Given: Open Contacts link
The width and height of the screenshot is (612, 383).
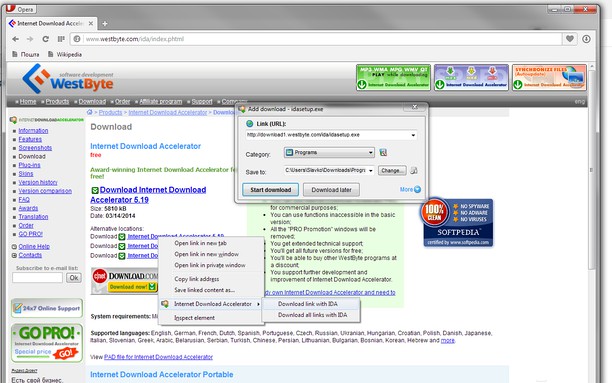Looking at the screenshot, I should coord(30,255).
